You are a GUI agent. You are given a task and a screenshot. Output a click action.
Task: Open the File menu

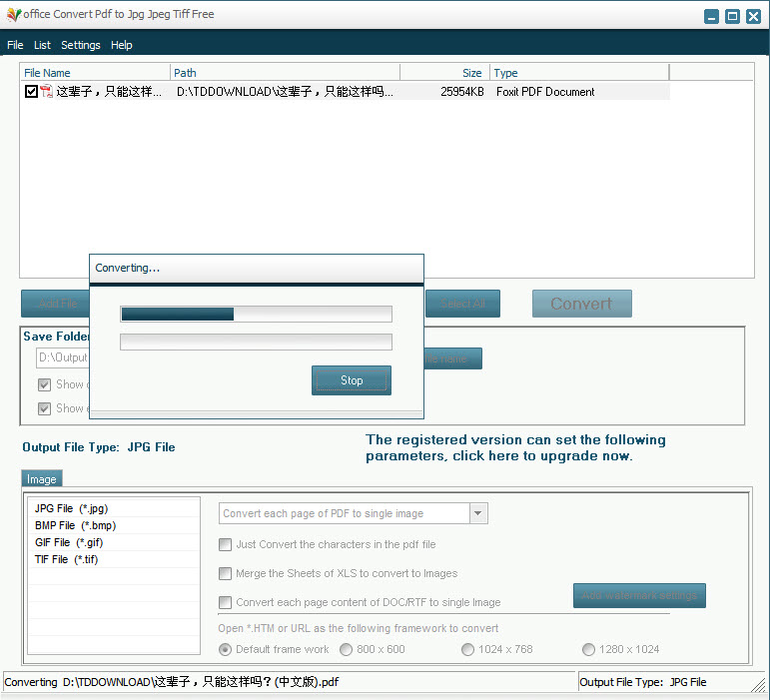[15, 45]
